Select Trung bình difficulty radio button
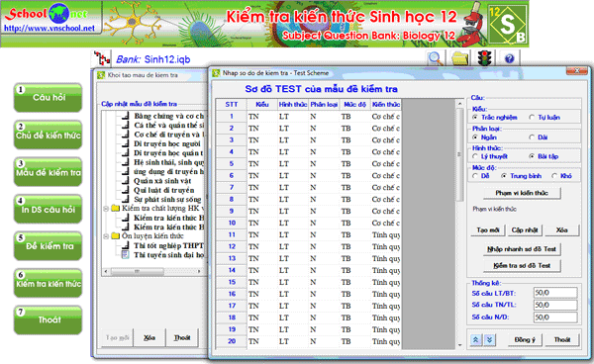The width and height of the screenshot is (594, 364). coord(504,176)
